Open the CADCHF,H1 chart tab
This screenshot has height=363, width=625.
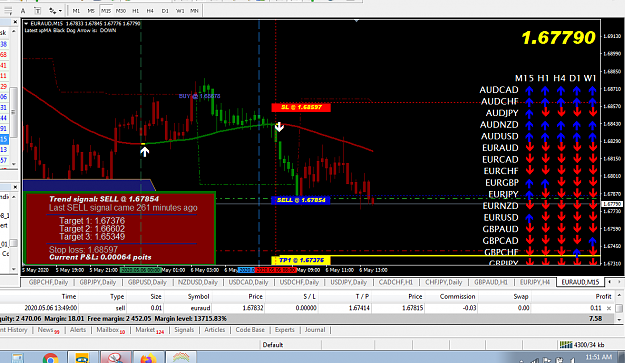(x=395, y=282)
